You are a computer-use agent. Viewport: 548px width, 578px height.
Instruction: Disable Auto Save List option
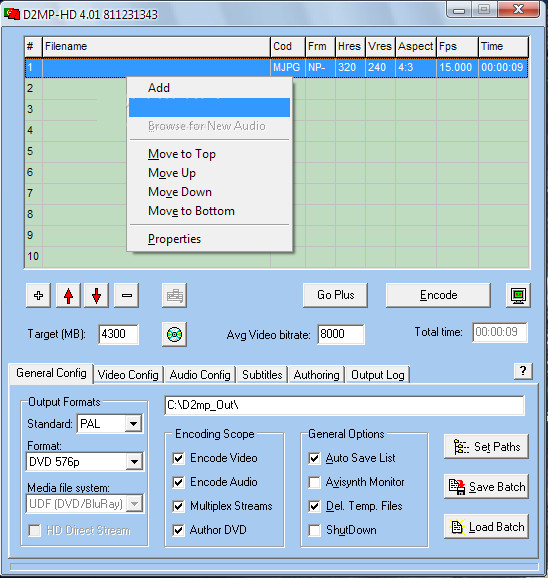click(314, 458)
